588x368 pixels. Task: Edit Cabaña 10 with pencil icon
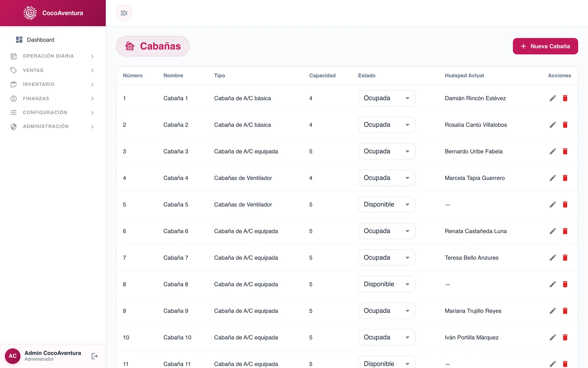pos(553,337)
